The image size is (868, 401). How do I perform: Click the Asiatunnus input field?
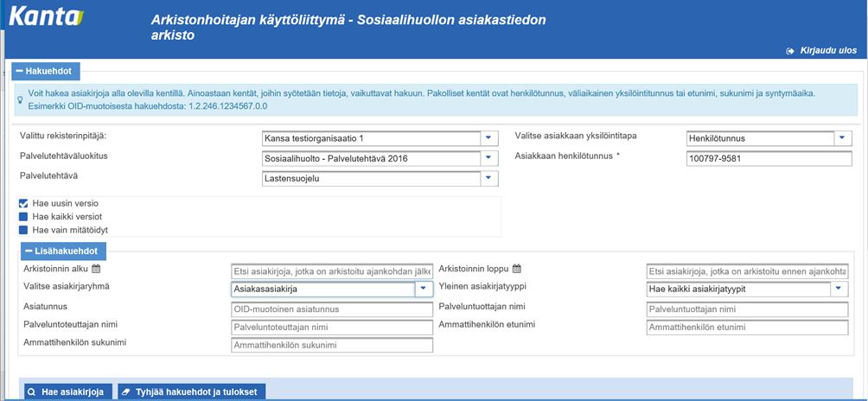pos(332,309)
